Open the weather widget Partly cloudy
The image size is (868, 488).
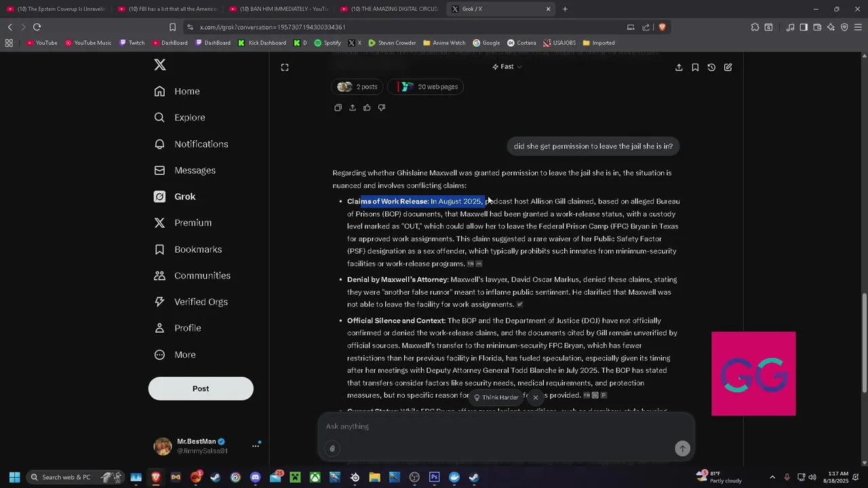tap(719, 477)
